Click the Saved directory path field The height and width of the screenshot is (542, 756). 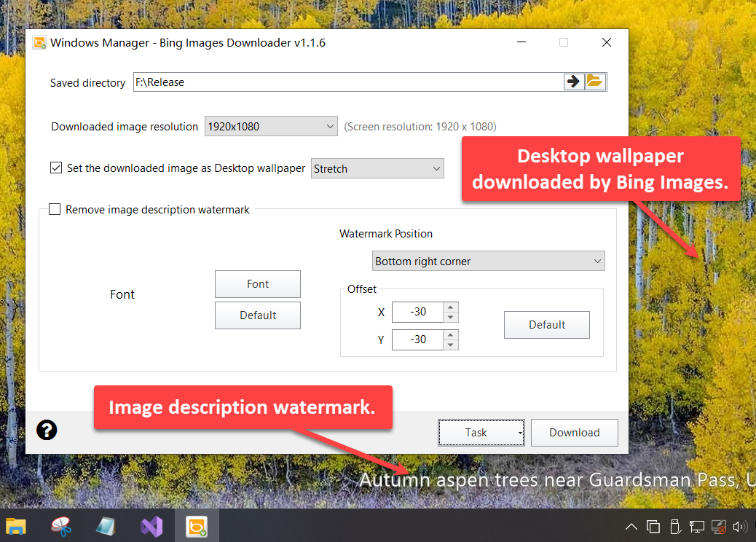349,82
